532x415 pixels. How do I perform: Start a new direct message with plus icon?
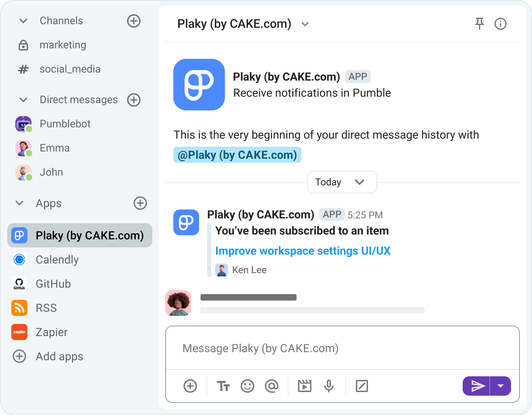(x=134, y=100)
